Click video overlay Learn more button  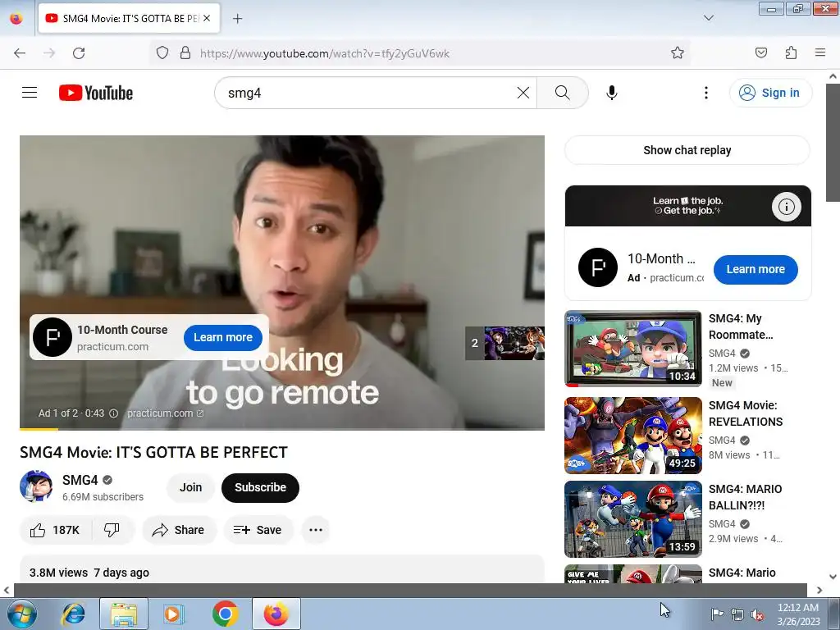(223, 337)
